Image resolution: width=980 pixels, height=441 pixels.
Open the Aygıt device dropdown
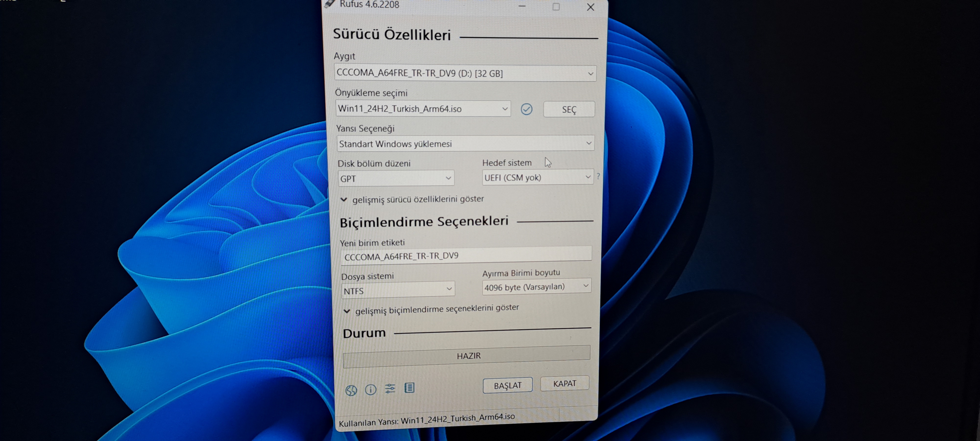click(465, 73)
